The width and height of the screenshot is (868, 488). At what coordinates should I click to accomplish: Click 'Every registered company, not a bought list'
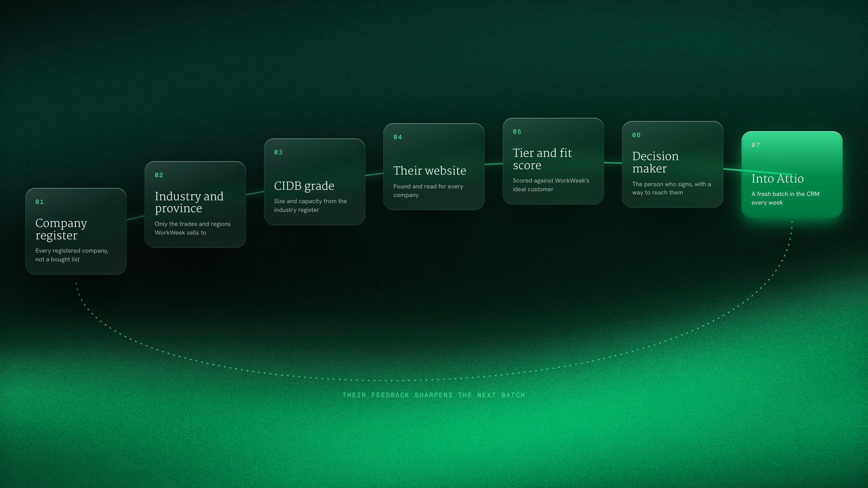tap(72, 255)
